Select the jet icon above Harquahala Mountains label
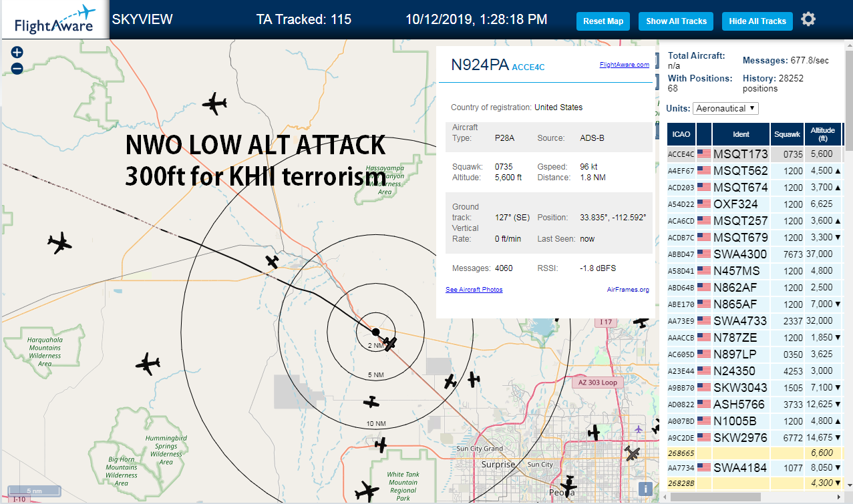 coord(59,244)
